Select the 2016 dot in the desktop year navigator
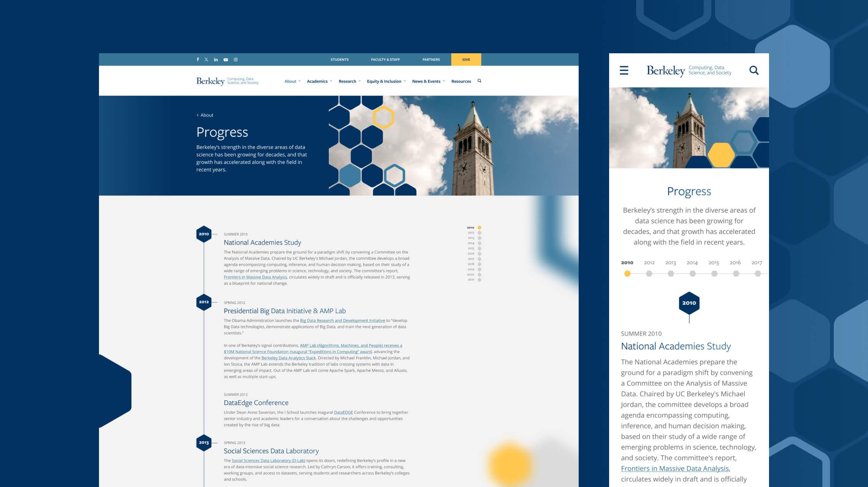 pos(479,254)
